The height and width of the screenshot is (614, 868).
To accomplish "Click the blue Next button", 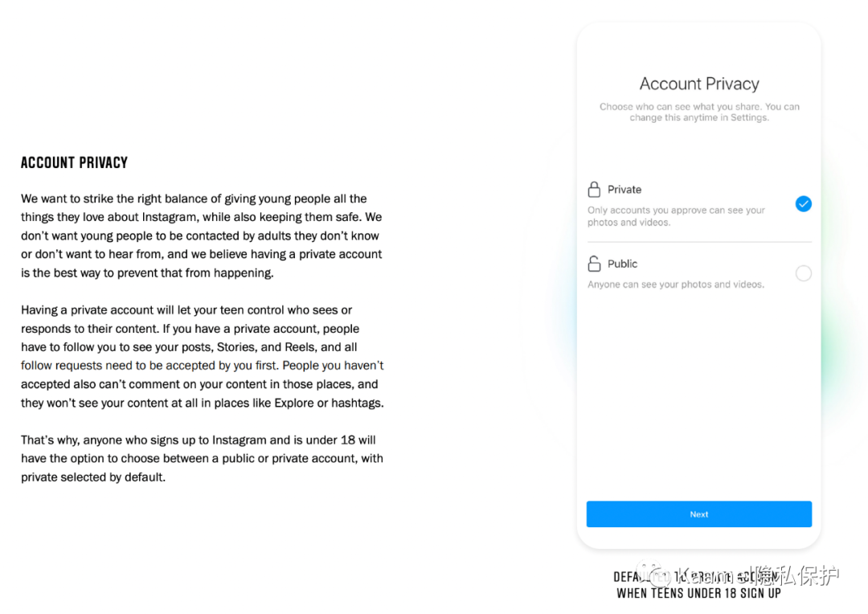I will point(699,514).
